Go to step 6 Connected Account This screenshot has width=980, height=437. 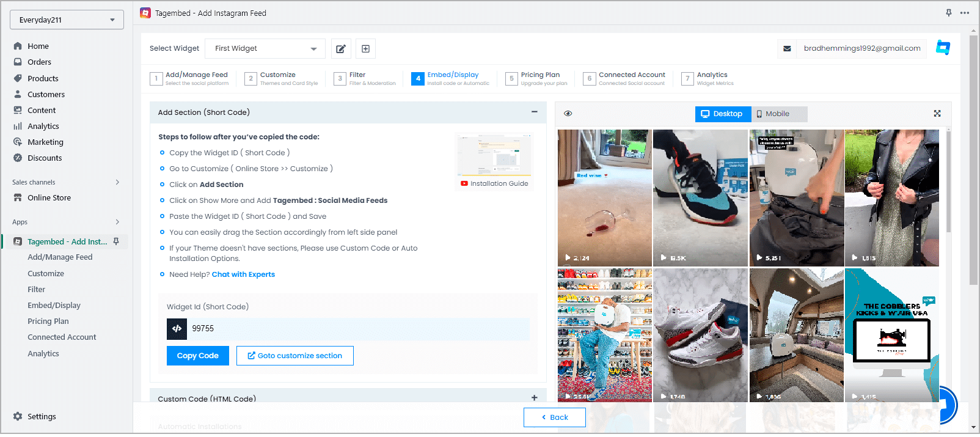624,78
